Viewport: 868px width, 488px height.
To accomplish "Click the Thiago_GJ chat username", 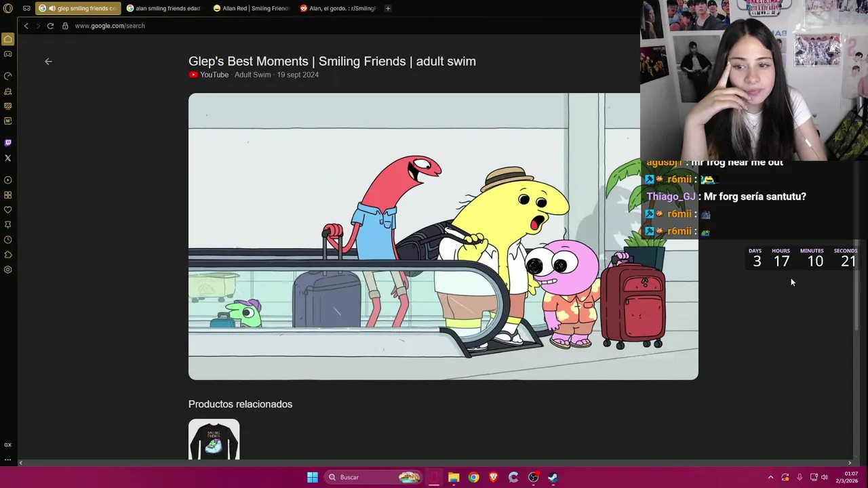I will click(671, 197).
